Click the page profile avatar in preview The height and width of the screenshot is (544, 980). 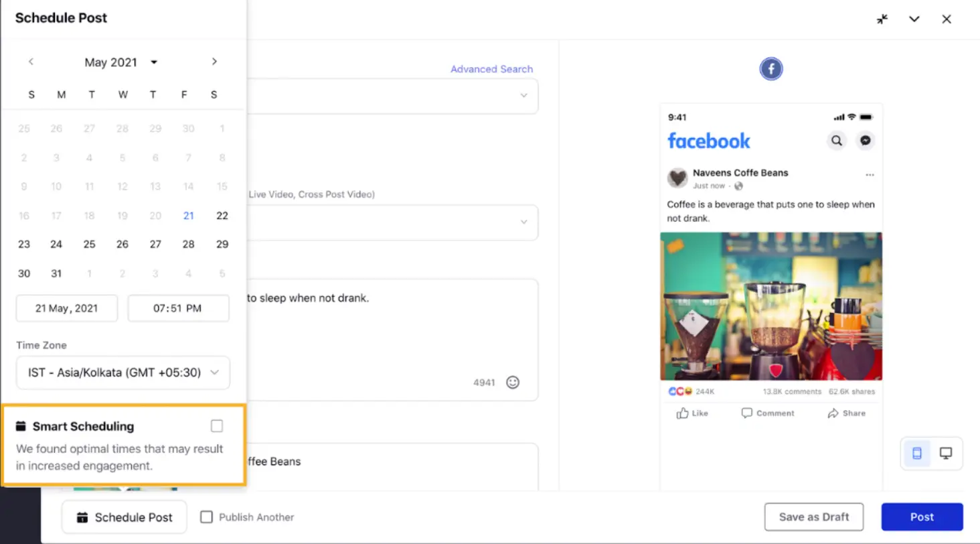[x=677, y=178]
